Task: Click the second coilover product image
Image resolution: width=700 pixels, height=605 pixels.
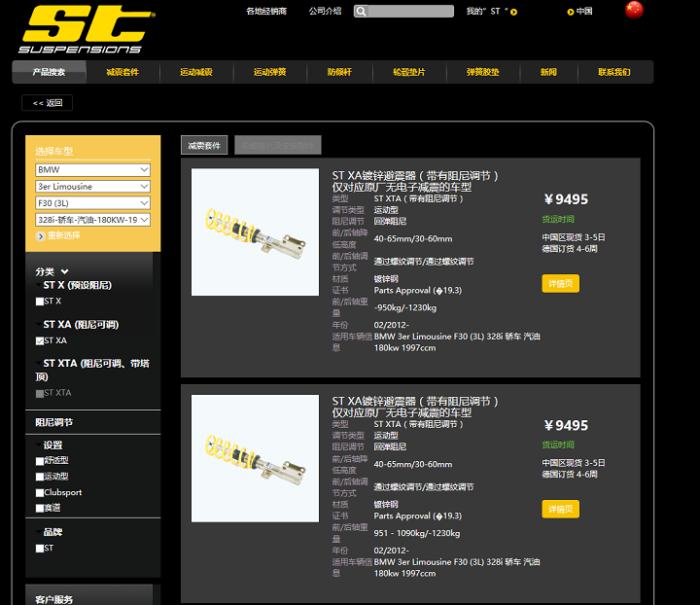Action: [x=255, y=458]
